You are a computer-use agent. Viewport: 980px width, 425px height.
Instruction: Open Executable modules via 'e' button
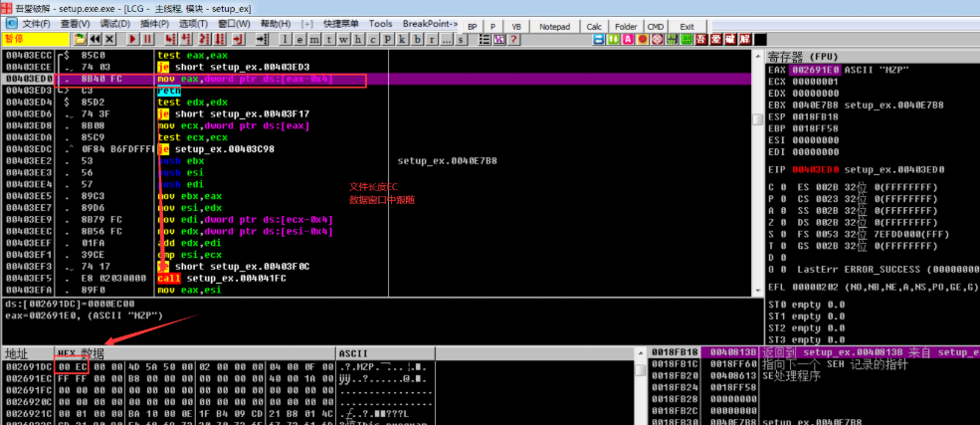pyautogui.click(x=300, y=40)
